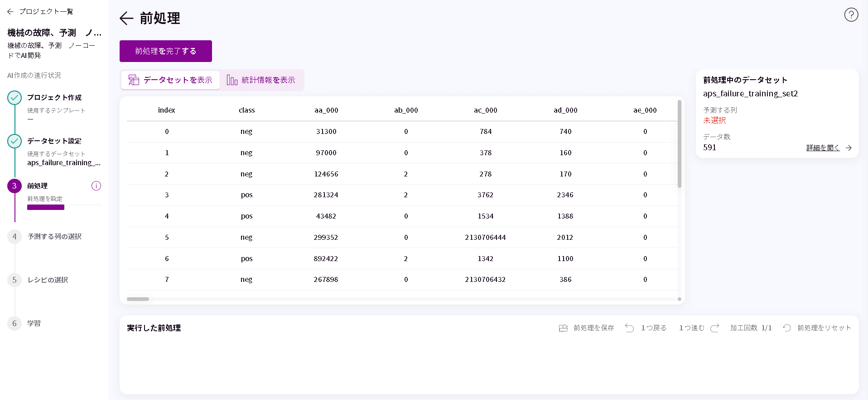Screen dimensions: 868x400
Task: Click the reset icon beside 前処理をリセット
Action: [787, 328]
